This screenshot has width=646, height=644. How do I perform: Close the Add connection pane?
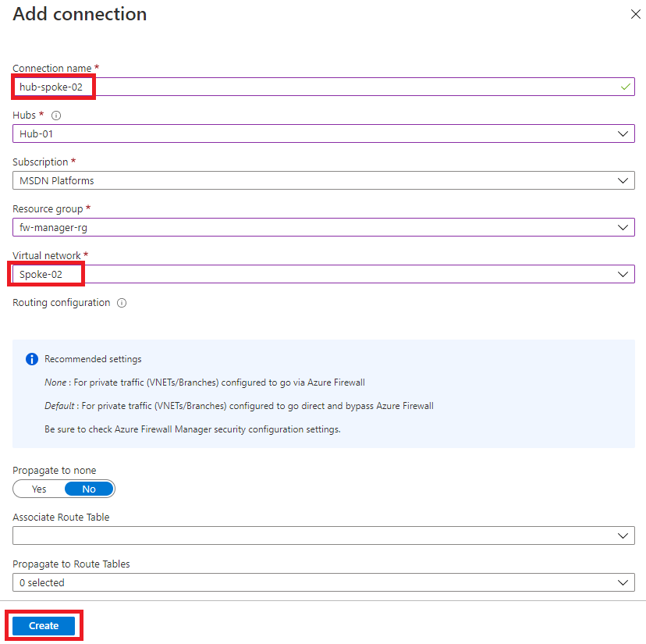635,14
